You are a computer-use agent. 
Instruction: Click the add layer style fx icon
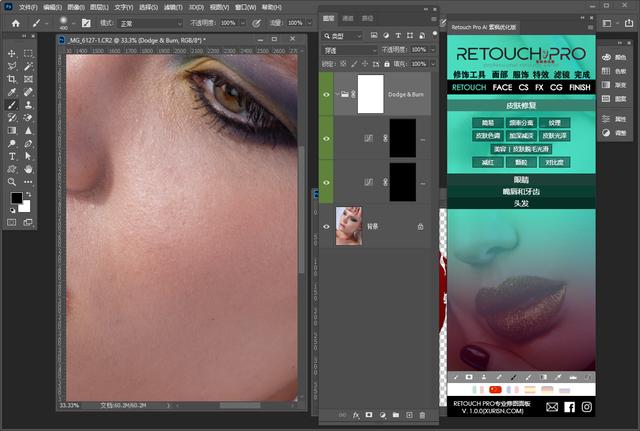tap(356, 415)
